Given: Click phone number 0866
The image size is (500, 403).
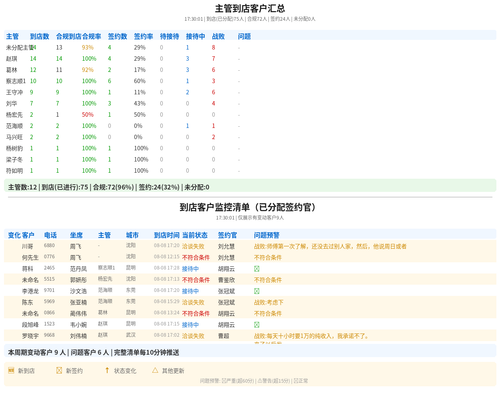Looking at the screenshot, I should pyautogui.click(x=49, y=313).
